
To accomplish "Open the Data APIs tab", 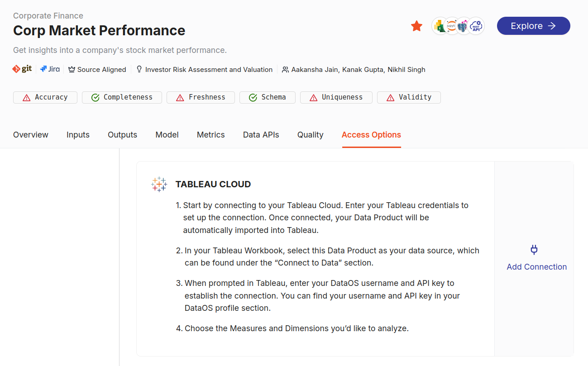I will tap(261, 134).
